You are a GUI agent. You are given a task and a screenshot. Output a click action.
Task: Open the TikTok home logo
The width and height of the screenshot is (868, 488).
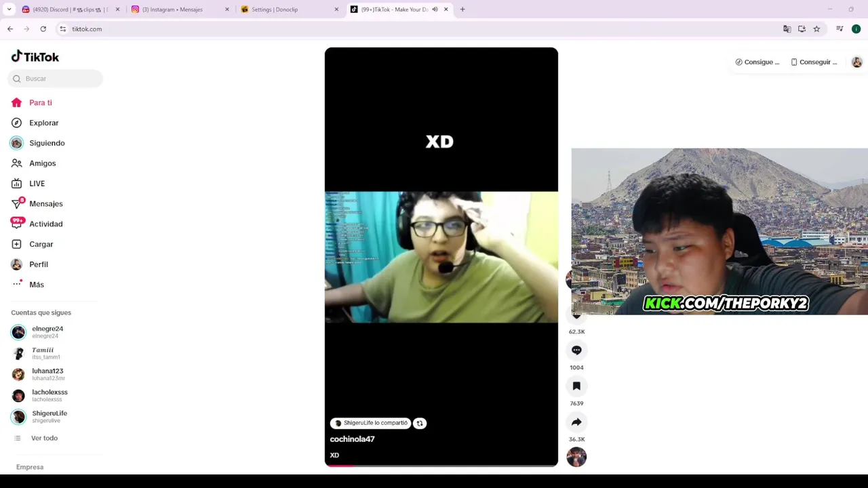coord(35,57)
